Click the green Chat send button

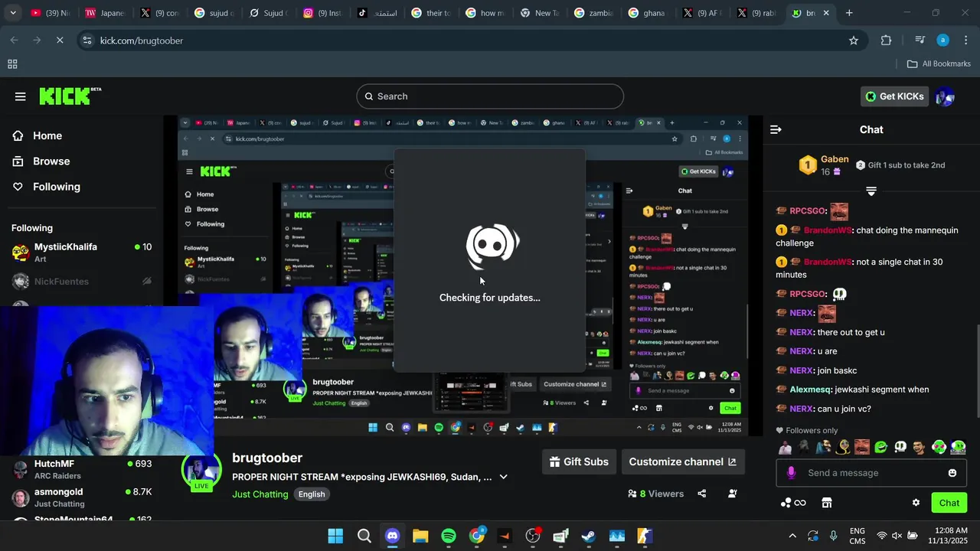pos(949,503)
